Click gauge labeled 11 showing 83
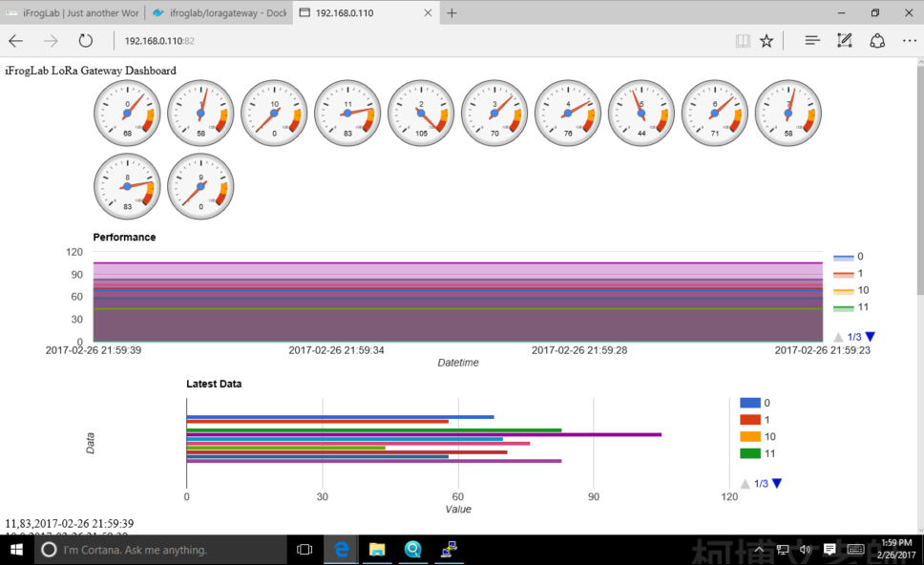924x565 pixels. pyautogui.click(x=347, y=114)
